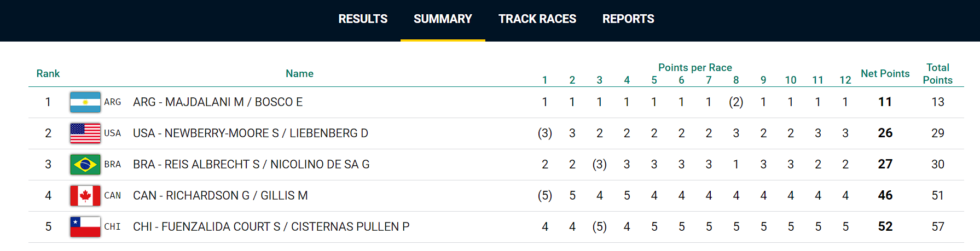Click the Net Points column header
The width and height of the screenshot is (980, 251).
[x=885, y=74]
